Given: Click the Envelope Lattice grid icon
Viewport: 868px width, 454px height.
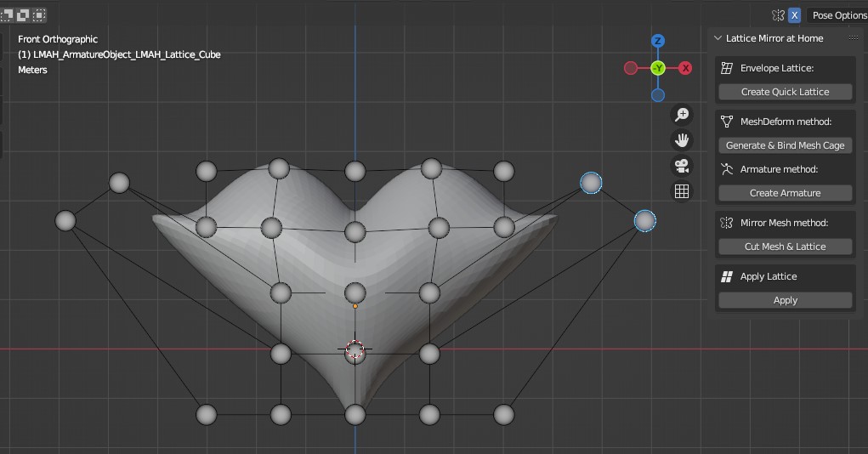Looking at the screenshot, I should point(727,68).
